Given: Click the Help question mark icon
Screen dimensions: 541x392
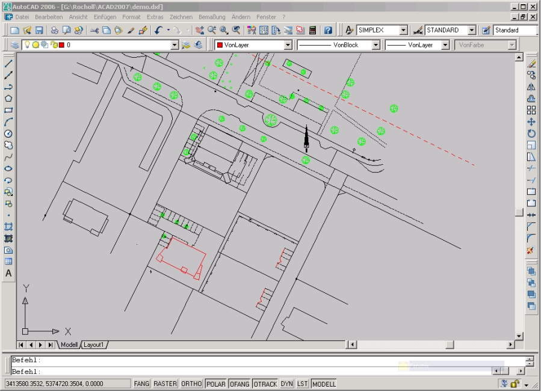Looking at the screenshot, I should (x=328, y=30).
